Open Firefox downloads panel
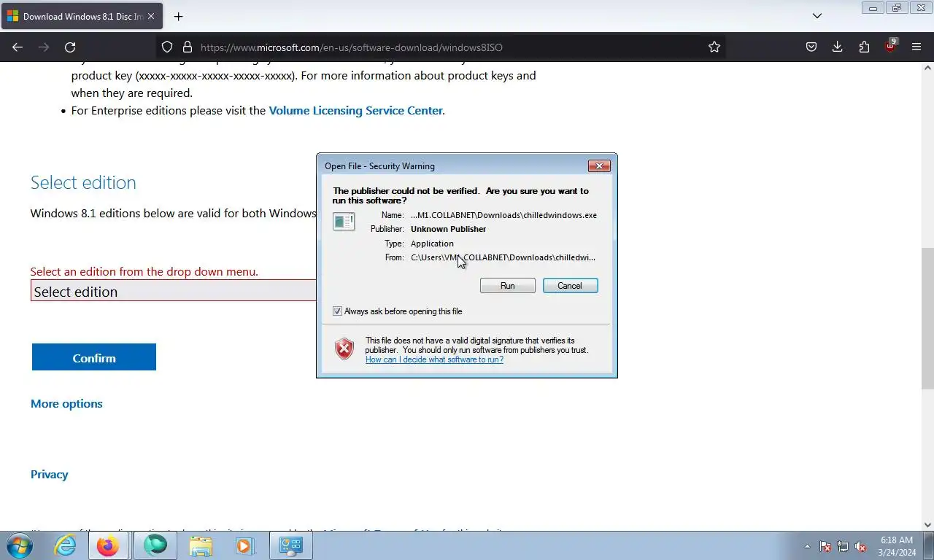 (838, 47)
